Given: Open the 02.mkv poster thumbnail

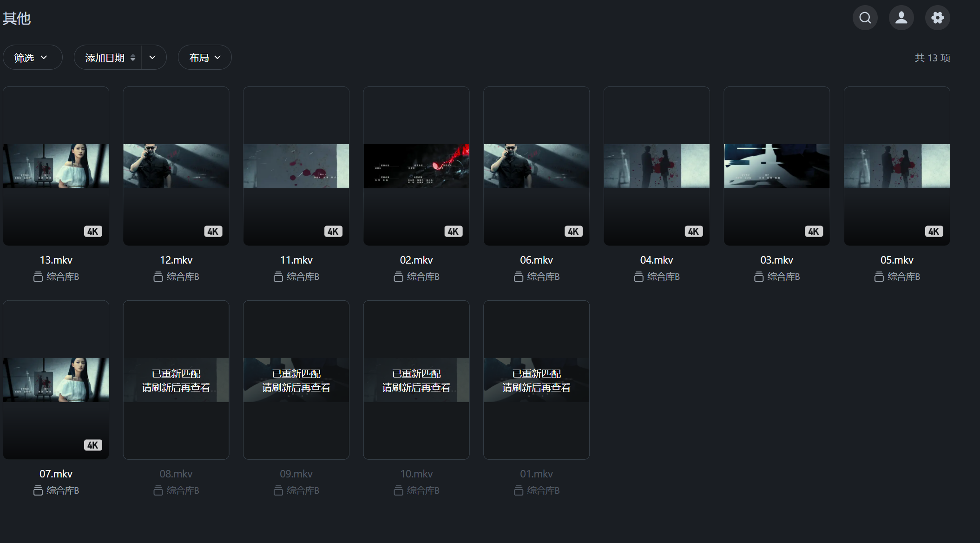Looking at the screenshot, I should click(x=416, y=166).
